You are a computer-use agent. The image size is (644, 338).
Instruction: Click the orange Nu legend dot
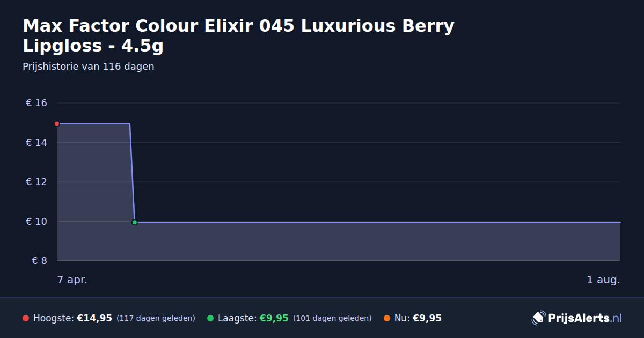[x=387, y=318]
